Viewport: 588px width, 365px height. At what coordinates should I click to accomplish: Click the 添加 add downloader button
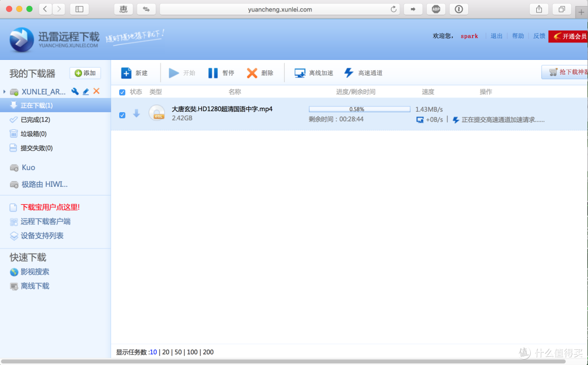click(x=85, y=73)
